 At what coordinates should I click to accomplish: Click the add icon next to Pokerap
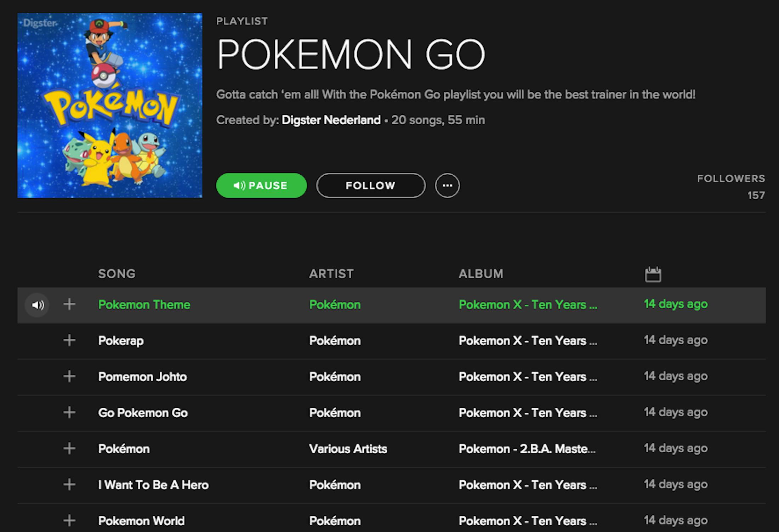point(69,340)
